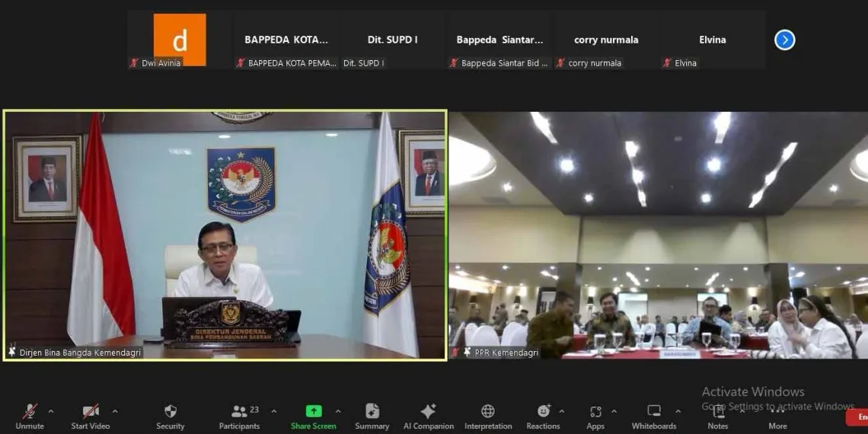
Task: Open the More options menu
Action: (777, 416)
